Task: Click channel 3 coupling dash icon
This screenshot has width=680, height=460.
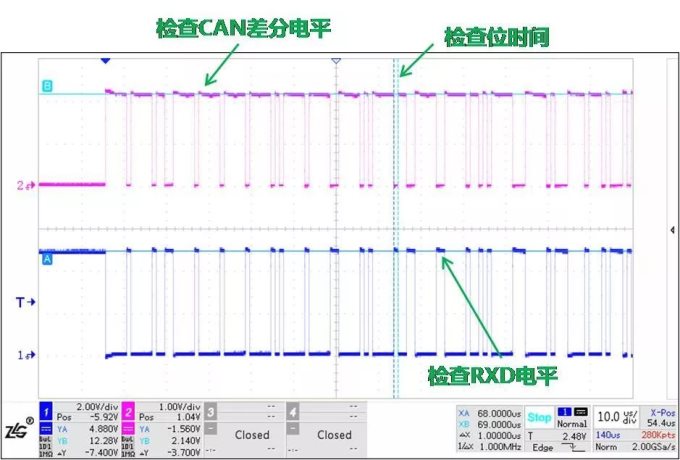Action: 210,428
